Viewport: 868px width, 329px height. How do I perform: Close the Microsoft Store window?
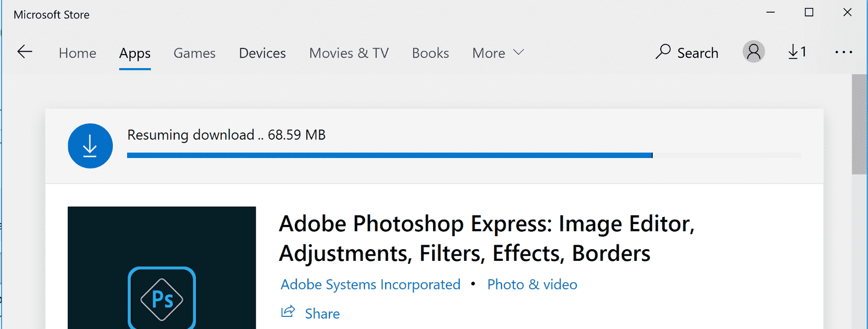pyautogui.click(x=847, y=13)
